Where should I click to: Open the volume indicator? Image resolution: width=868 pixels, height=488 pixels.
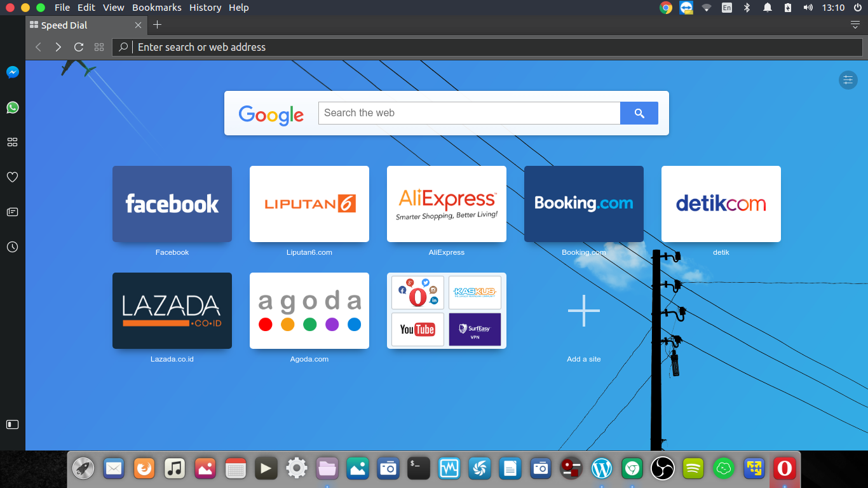pyautogui.click(x=808, y=8)
